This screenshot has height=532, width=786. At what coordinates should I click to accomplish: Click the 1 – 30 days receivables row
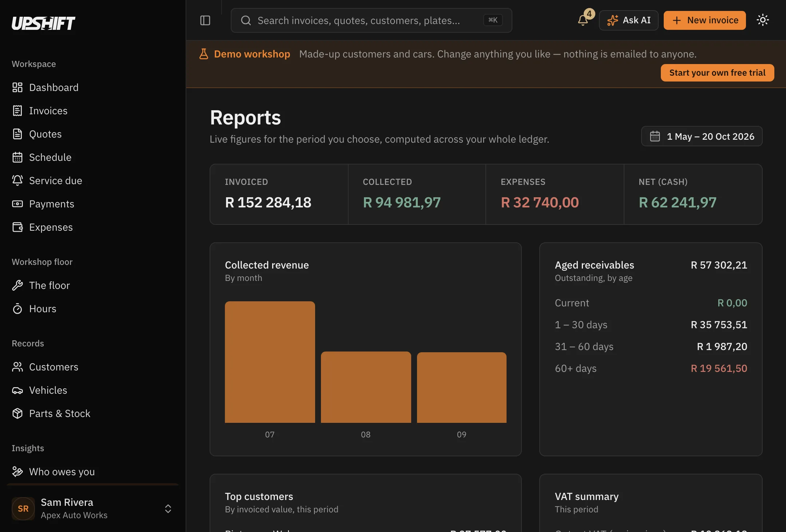(x=651, y=325)
